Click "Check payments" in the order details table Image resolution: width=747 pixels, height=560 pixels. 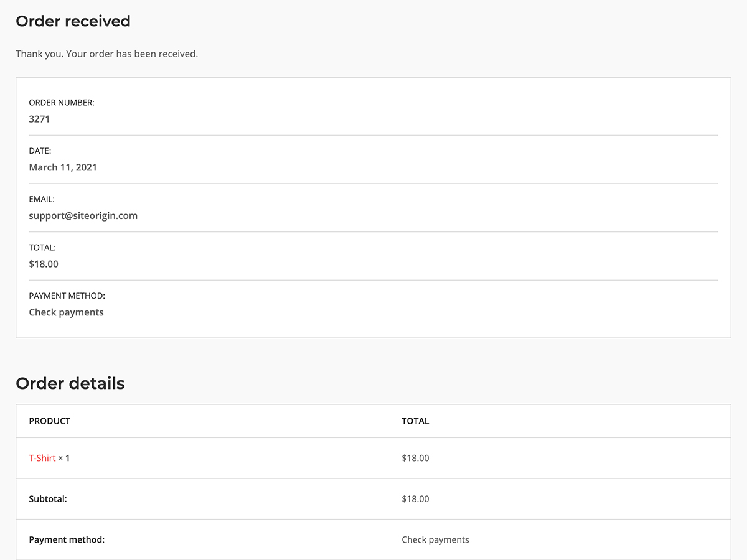(435, 539)
